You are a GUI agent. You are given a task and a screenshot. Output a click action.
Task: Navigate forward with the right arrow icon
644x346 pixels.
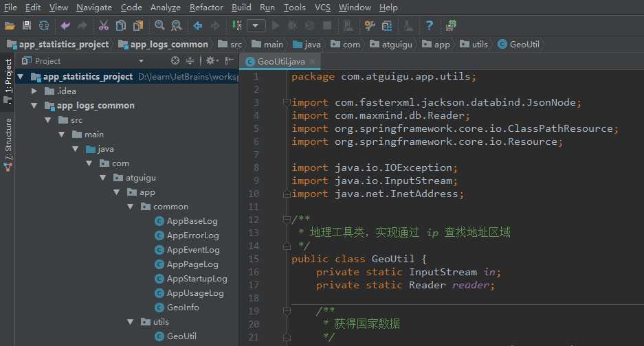(215, 25)
